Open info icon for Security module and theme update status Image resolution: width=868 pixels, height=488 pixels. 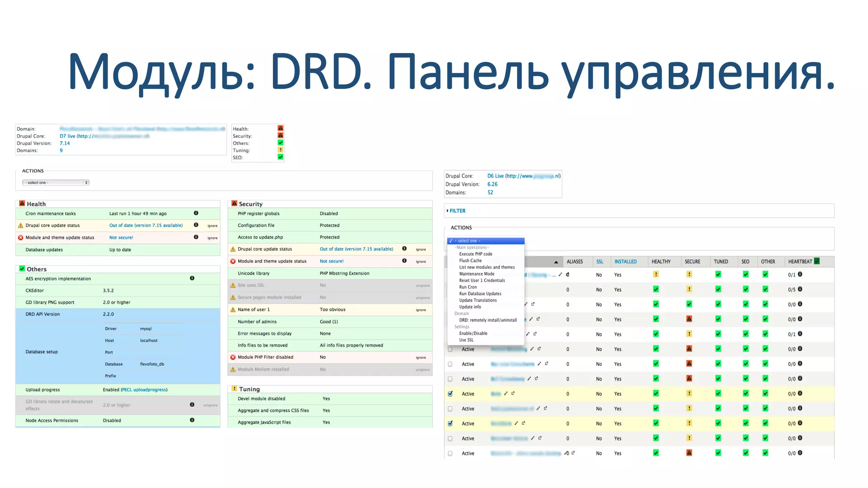click(404, 261)
